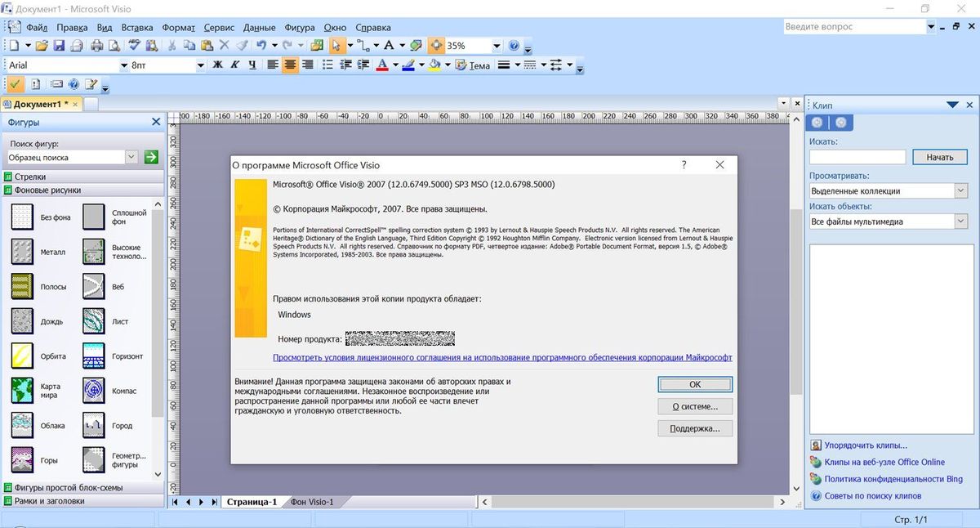The image size is (980, 528).
Task: Open the Все файлы мультимедиа dropdown
Action: coord(960,221)
